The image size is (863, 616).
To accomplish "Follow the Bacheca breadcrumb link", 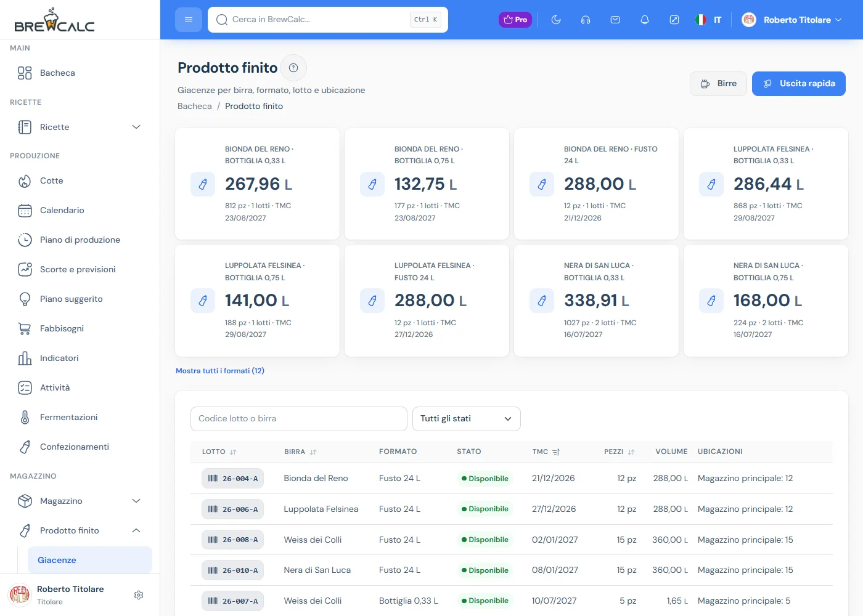I will (195, 106).
